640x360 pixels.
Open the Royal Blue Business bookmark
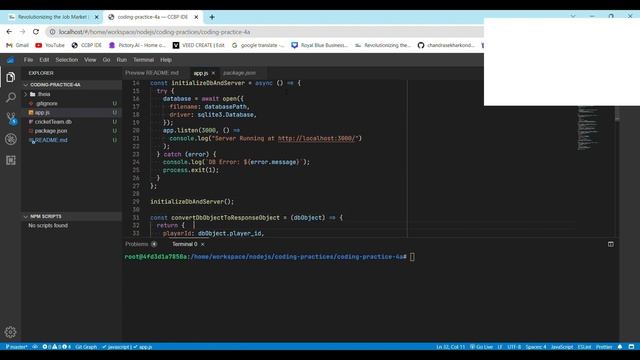pyautogui.click(x=320, y=45)
